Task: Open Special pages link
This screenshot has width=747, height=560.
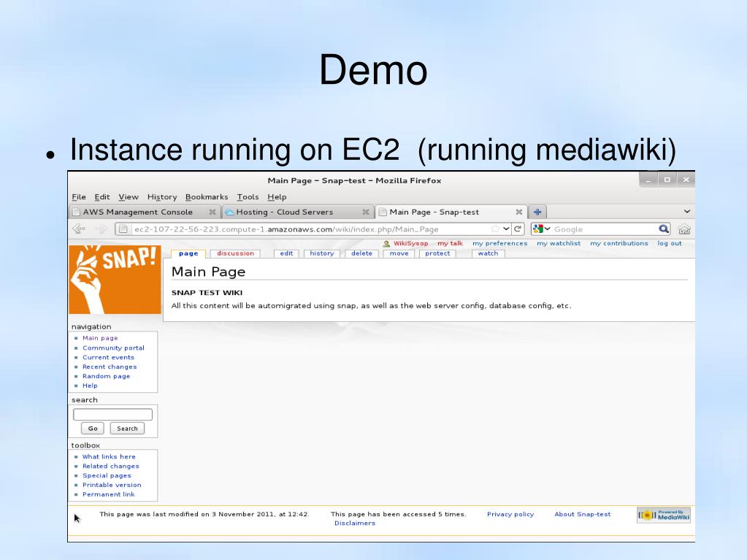Action: pyautogui.click(x=107, y=476)
